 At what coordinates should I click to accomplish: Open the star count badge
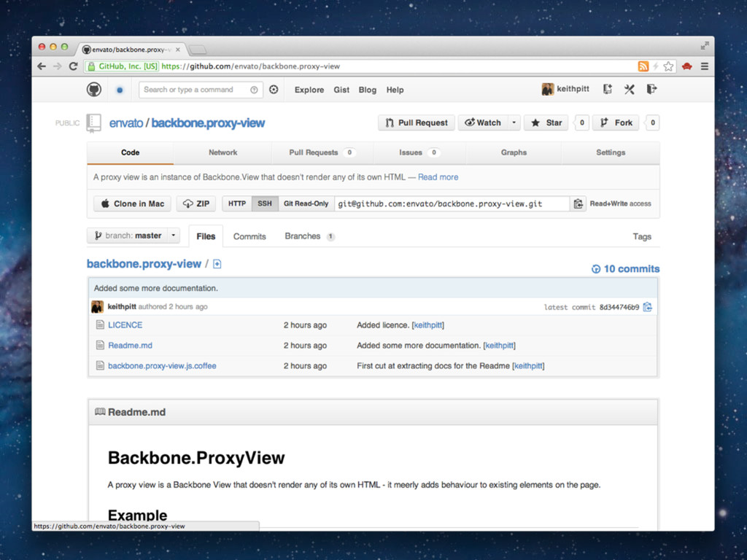(581, 122)
